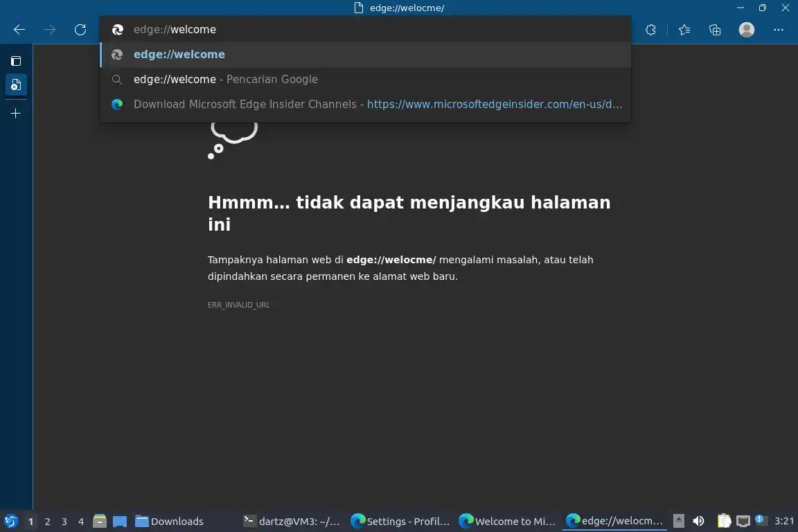Click the address bar text edge://welcome

[x=175, y=30]
